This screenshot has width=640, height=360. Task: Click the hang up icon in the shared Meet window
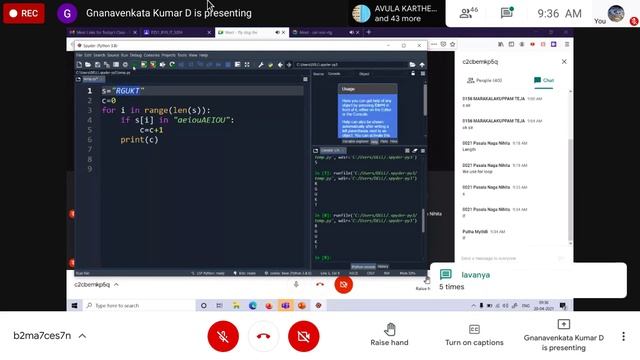click(320, 284)
